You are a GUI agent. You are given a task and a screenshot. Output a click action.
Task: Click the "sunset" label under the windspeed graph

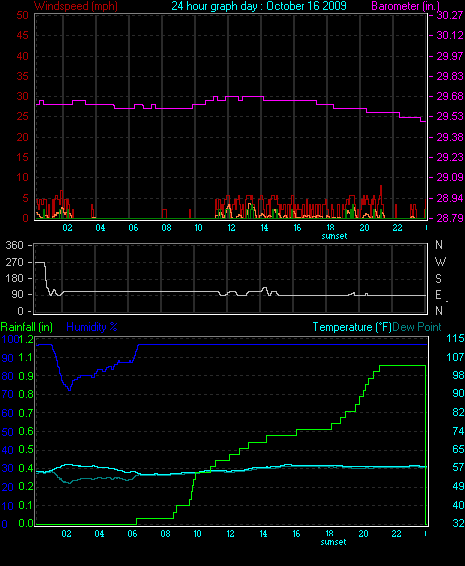pos(334,236)
